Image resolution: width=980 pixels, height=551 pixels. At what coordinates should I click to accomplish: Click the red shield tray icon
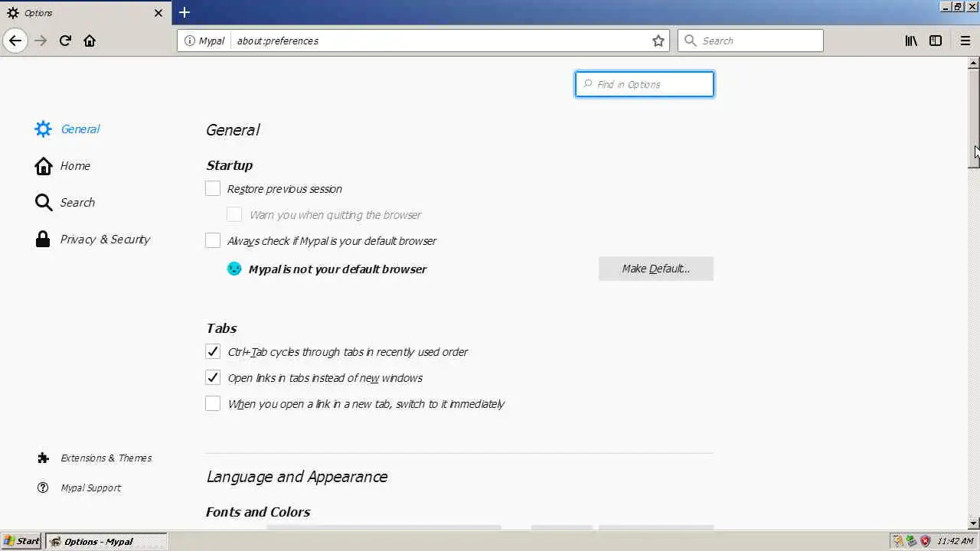point(925,541)
